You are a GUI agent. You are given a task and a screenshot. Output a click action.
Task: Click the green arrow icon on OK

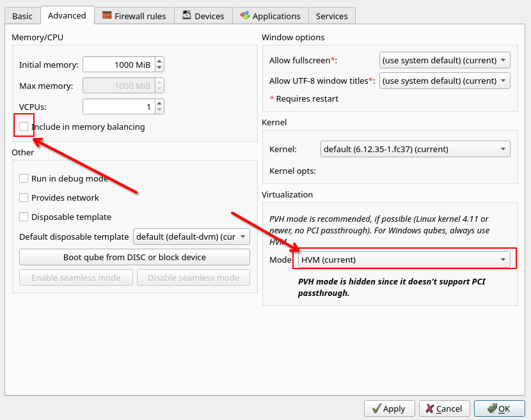[x=493, y=408]
